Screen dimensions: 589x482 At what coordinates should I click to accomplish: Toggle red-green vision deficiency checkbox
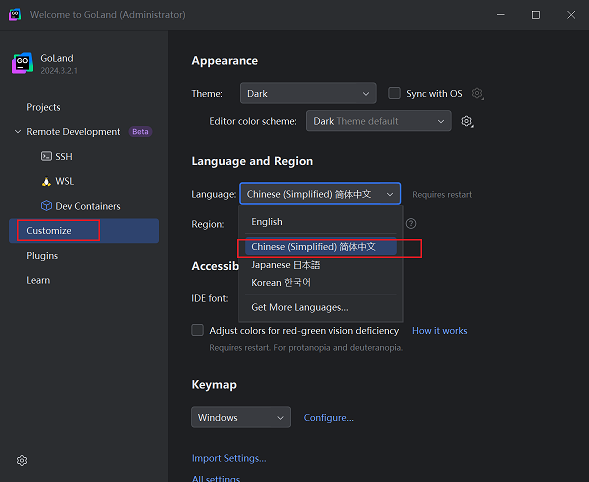(198, 330)
